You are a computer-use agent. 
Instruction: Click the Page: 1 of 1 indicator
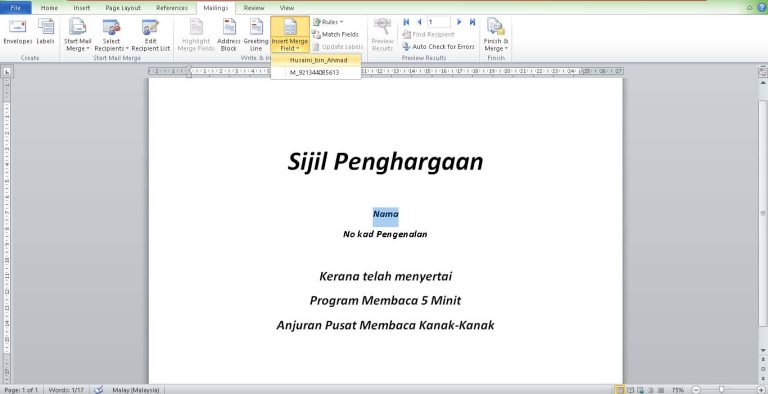click(x=21, y=390)
